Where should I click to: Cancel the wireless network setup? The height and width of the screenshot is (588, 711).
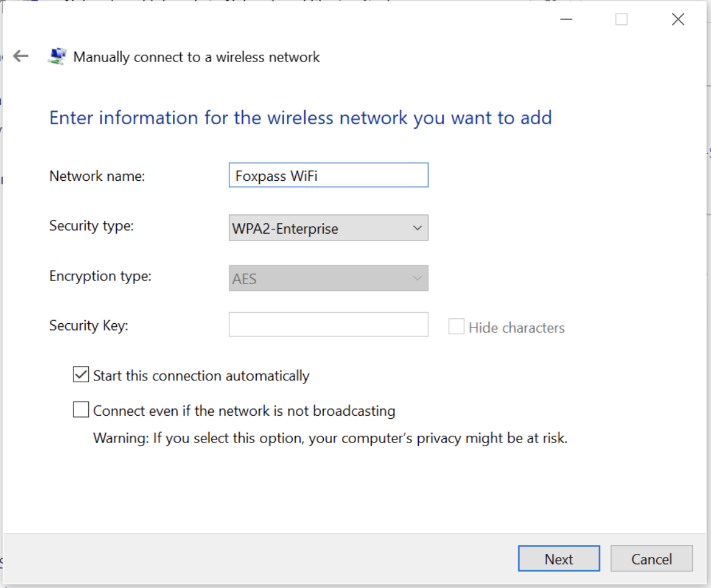(x=651, y=559)
